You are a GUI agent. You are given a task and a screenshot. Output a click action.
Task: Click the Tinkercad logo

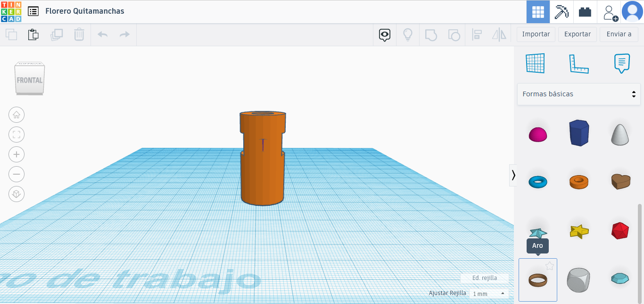11,11
